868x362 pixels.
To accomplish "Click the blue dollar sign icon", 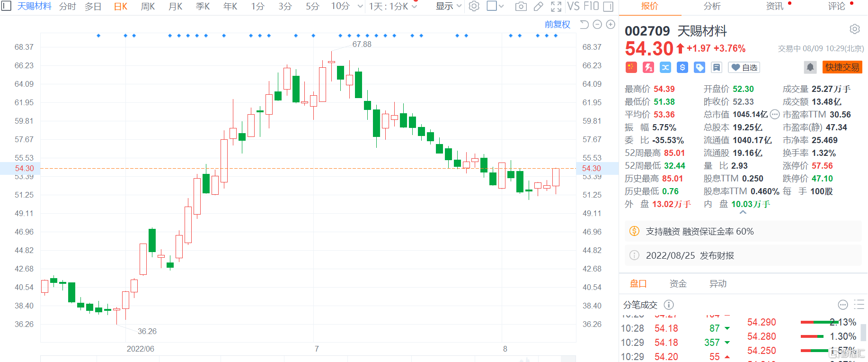I will pyautogui.click(x=682, y=67).
